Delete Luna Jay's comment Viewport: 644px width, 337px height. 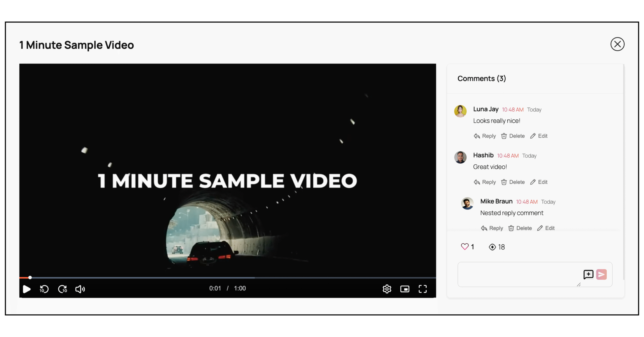click(513, 136)
